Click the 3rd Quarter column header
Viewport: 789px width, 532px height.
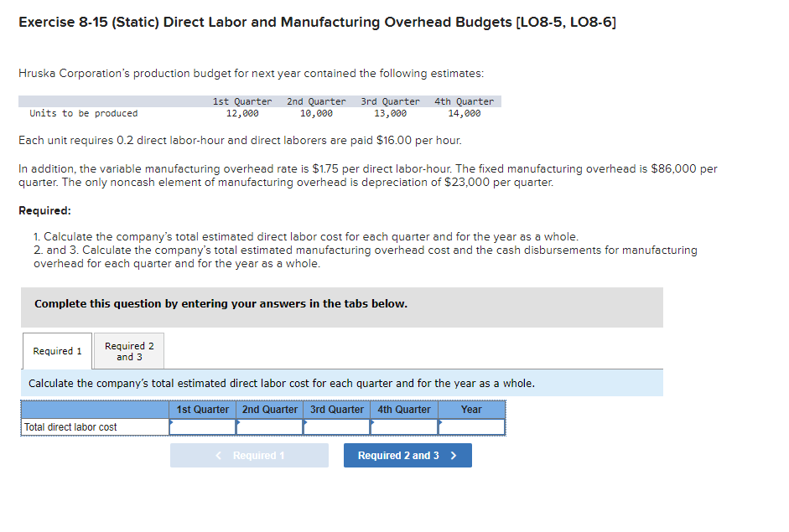click(x=336, y=410)
